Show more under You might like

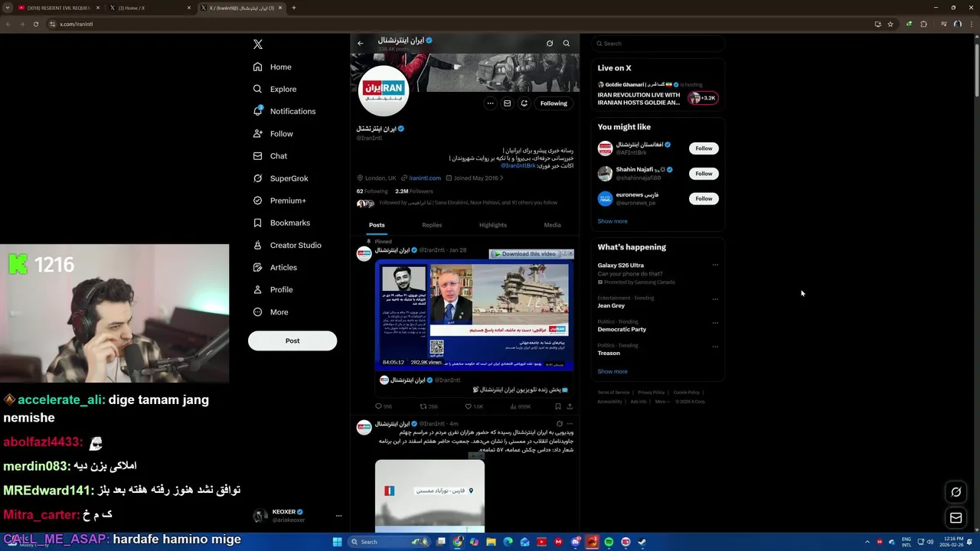pos(612,221)
